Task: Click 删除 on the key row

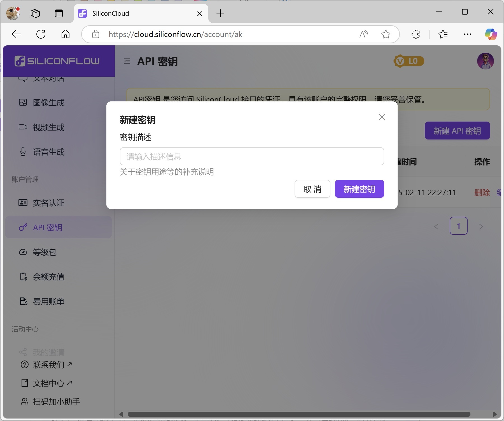Action: pos(482,192)
